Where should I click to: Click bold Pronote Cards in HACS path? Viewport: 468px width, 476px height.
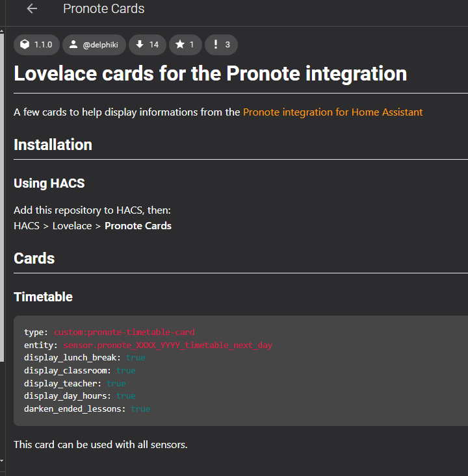point(138,226)
